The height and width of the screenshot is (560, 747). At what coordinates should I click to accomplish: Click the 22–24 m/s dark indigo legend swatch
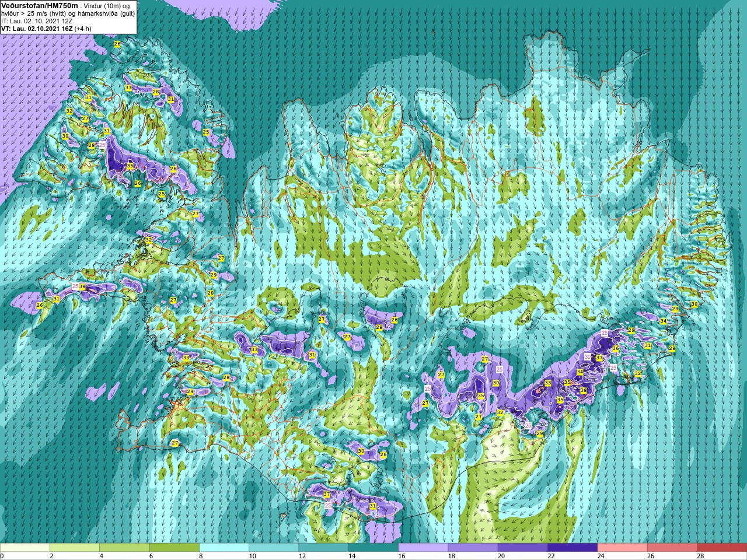(573, 547)
